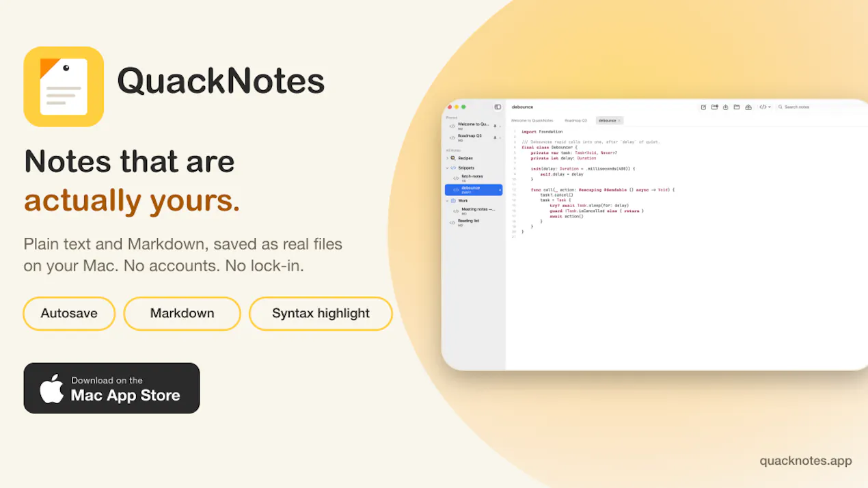
Task: Click the new folder icon in toolbar
Action: pyautogui.click(x=714, y=107)
